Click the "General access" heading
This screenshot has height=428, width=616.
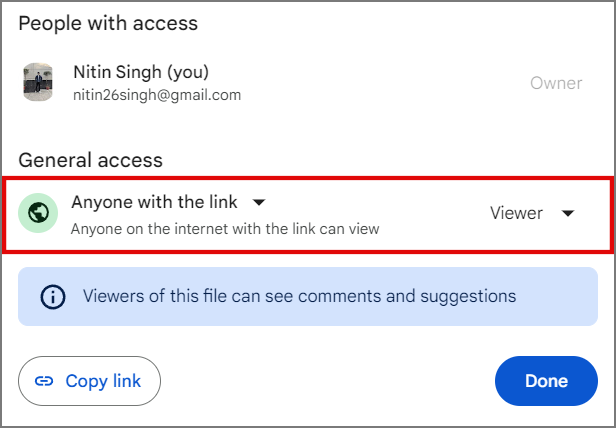click(x=90, y=160)
